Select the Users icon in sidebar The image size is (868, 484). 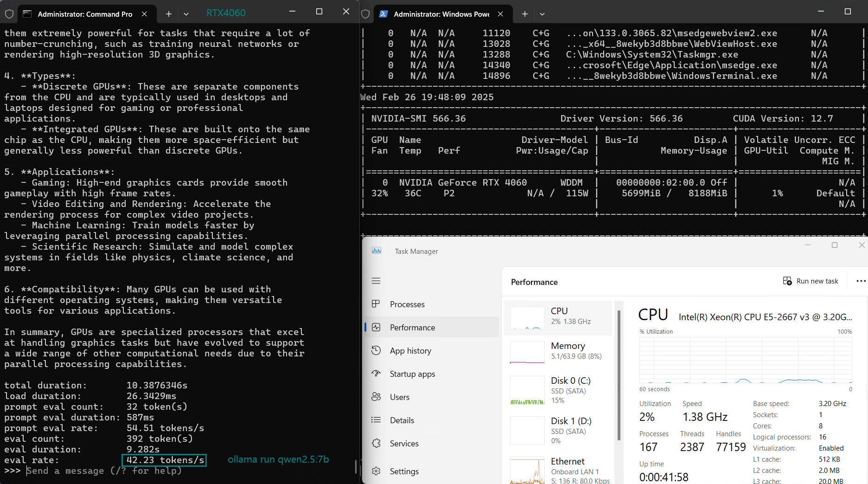(x=376, y=397)
